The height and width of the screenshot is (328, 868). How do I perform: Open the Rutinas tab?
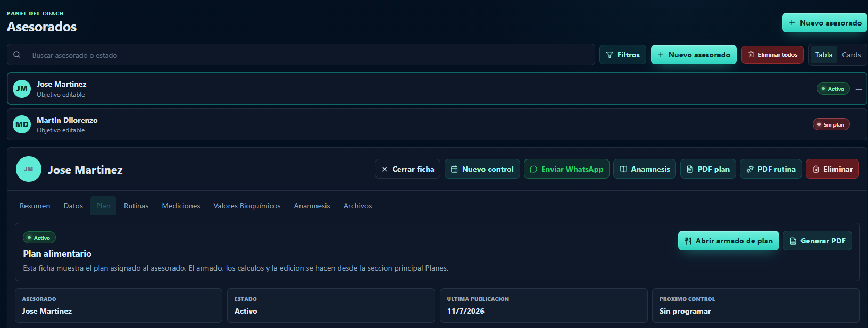pos(136,206)
